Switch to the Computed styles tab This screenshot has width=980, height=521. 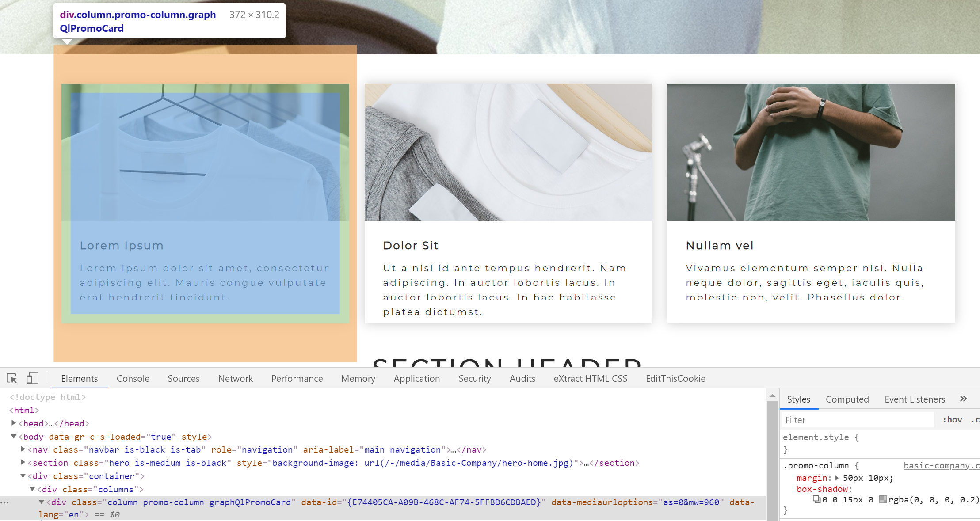tap(847, 399)
